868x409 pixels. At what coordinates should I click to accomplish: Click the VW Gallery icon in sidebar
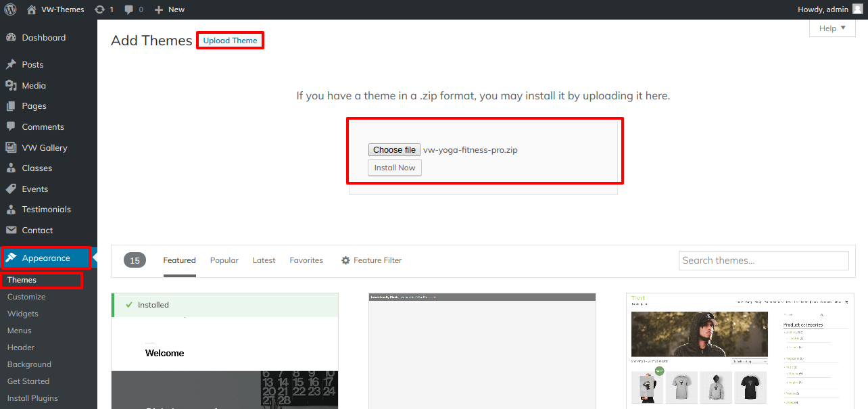[x=11, y=147]
